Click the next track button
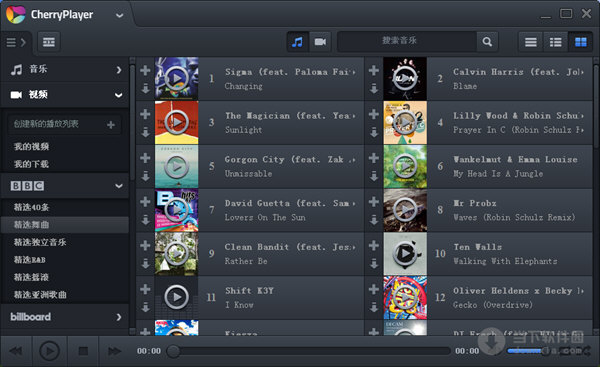600x367 pixels. (x=114, y=351)
